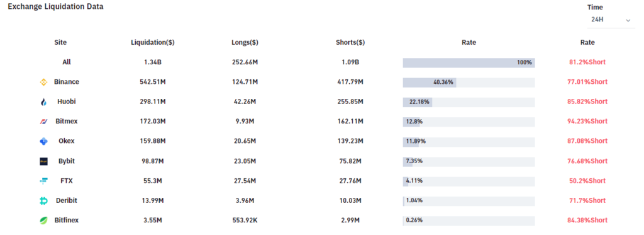Click the Site column header
This screenshot has width=644, height=235.
[x=60, y=42]
